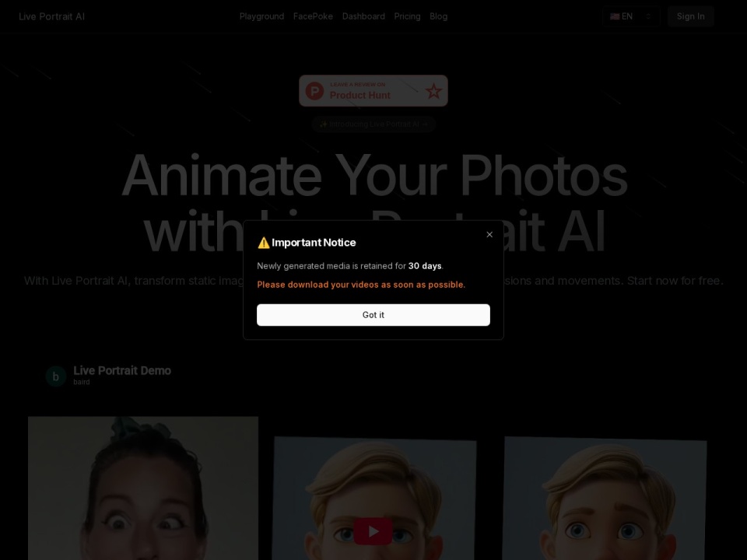Click the "baird" username text
The height and width of the screenshot is (560, 747).
pyautogui.click(x=82, y=382)
